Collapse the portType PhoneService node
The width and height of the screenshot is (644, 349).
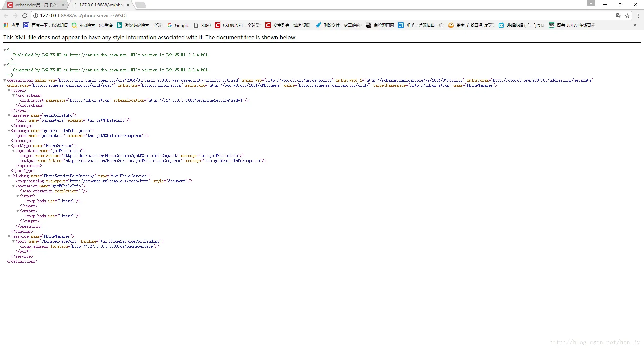click(x=9, y=146)
